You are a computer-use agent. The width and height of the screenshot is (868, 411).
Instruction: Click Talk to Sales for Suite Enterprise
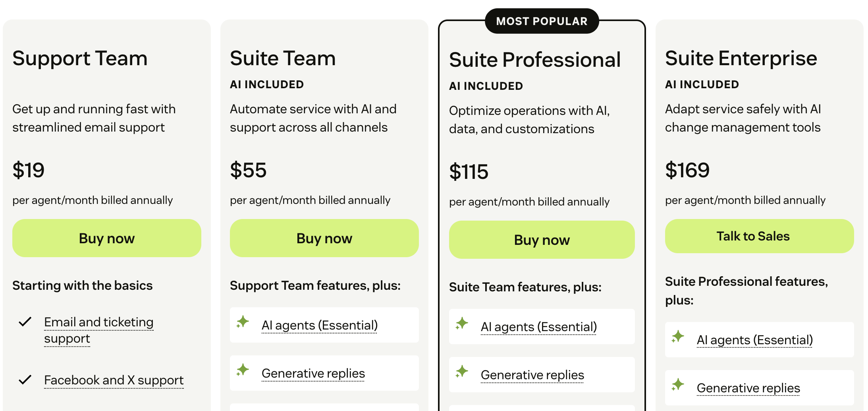click(759, 236)
